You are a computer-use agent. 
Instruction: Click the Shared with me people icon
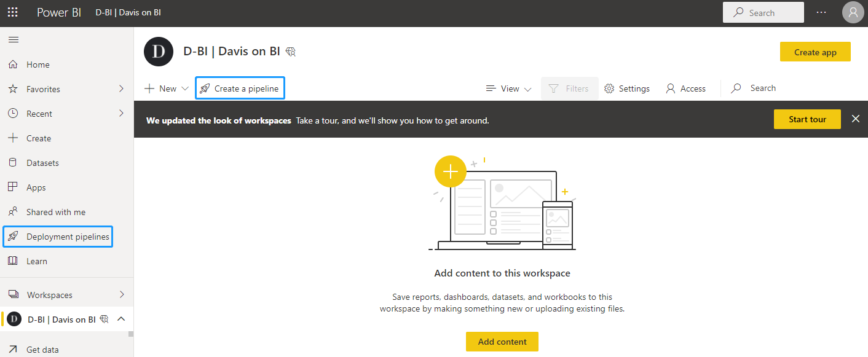pyautogui.click(x=13, y=211)
